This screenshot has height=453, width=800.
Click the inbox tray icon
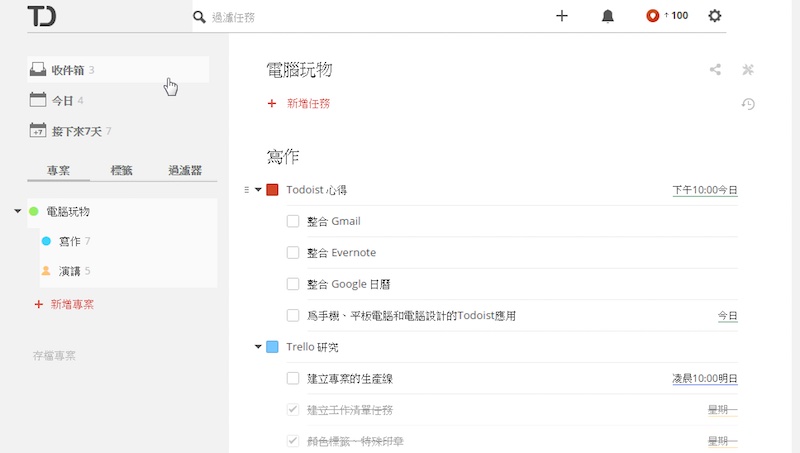click(38, 69)
